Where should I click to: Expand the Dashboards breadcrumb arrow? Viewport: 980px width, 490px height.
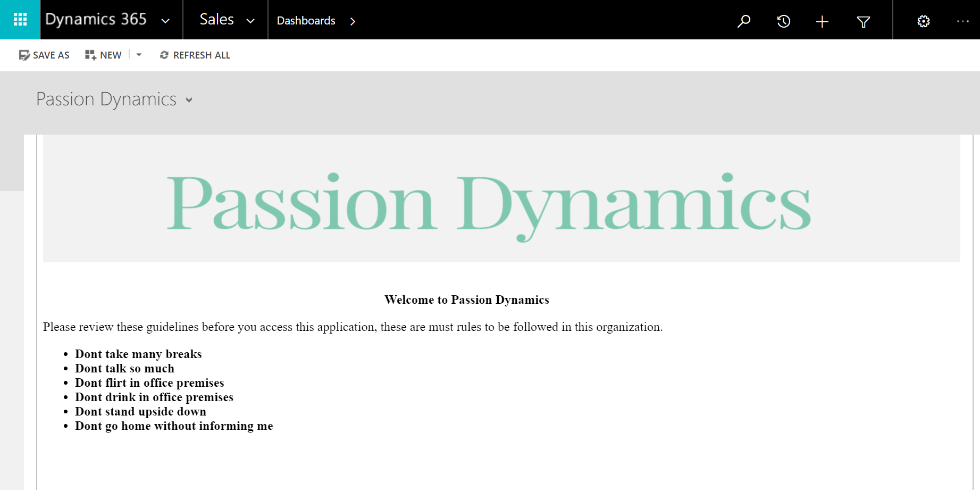(353, 21)
